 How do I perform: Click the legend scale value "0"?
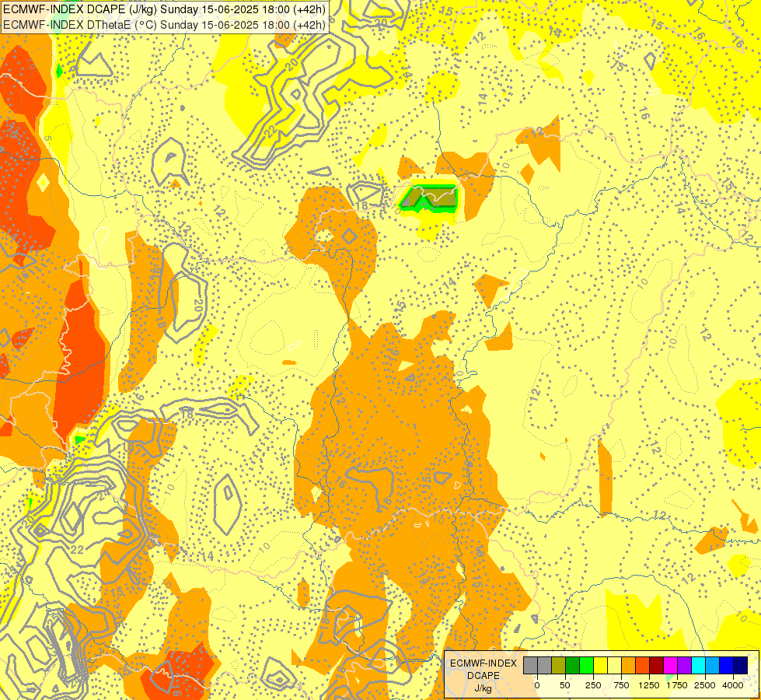coord(537,685)
